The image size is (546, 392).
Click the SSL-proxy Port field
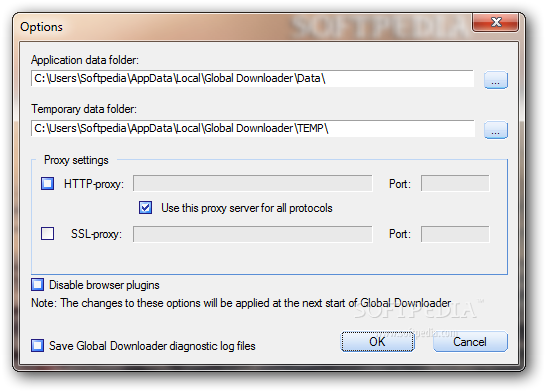(x=455, y=234)
